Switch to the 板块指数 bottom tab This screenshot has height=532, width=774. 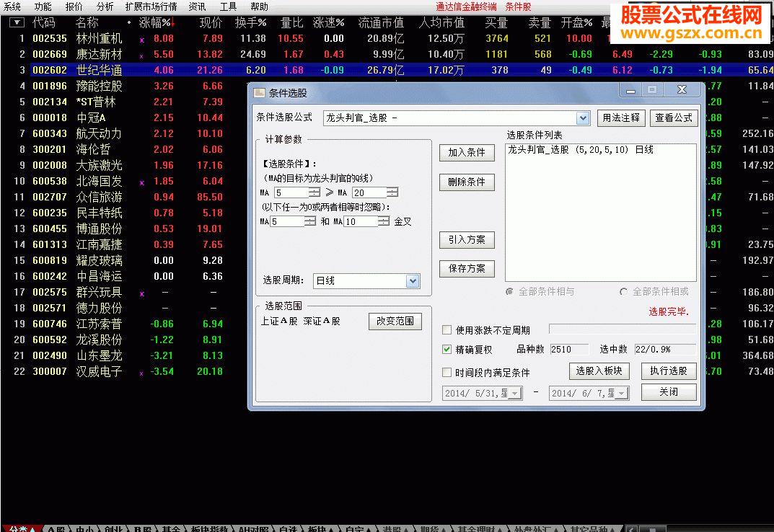tap(209, 528)
